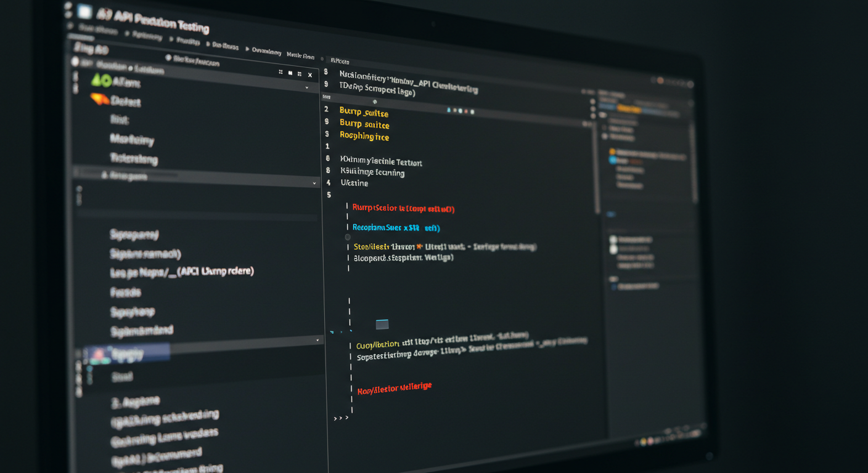
Task: Open the collapsed section chevron below Telerateng
Action: (314, 182)
